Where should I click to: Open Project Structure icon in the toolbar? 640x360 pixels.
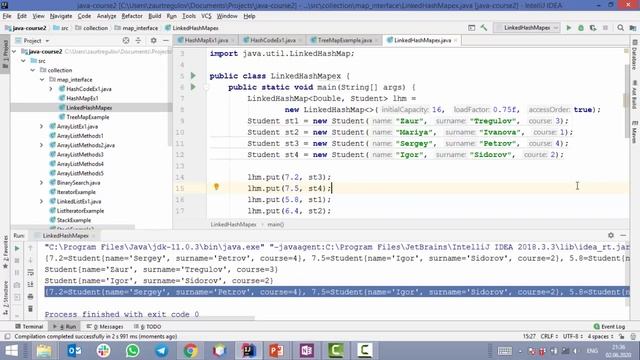(x=633, y=28)
